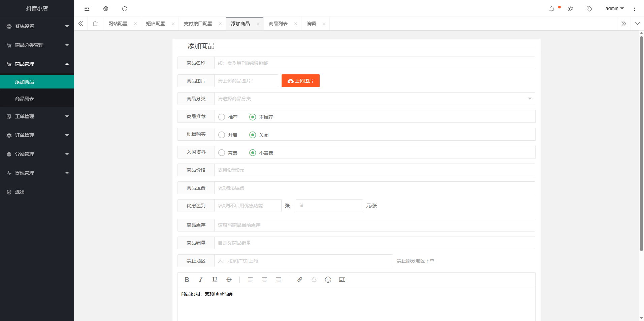Select 推荐 for 商品推荐
Viewport: 644px width, 321px height.
pyautogui.click(x=221, y=117)
